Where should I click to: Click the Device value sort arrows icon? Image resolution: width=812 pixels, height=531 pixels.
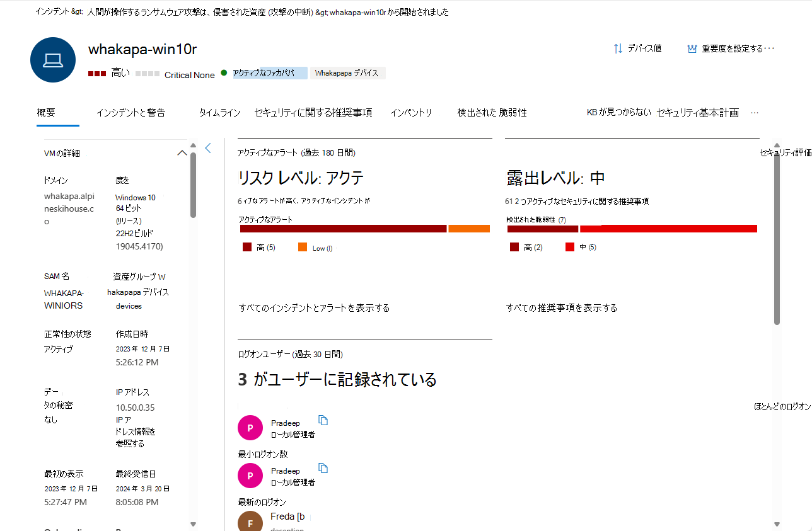[618, 49]
